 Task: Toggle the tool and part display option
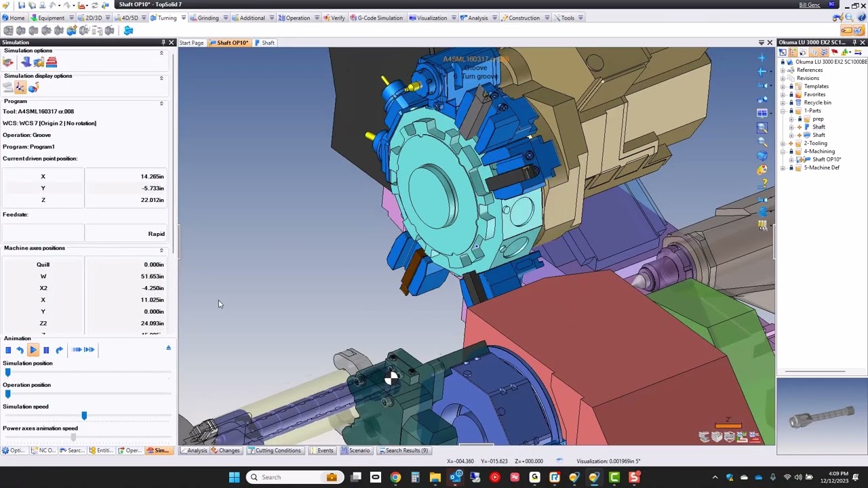click(33, 87)
